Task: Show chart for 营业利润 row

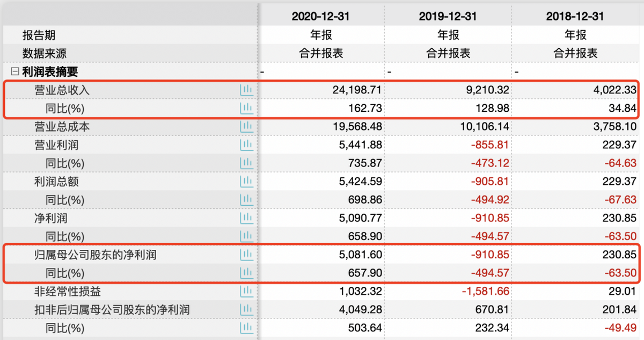Action: (246, 145)
